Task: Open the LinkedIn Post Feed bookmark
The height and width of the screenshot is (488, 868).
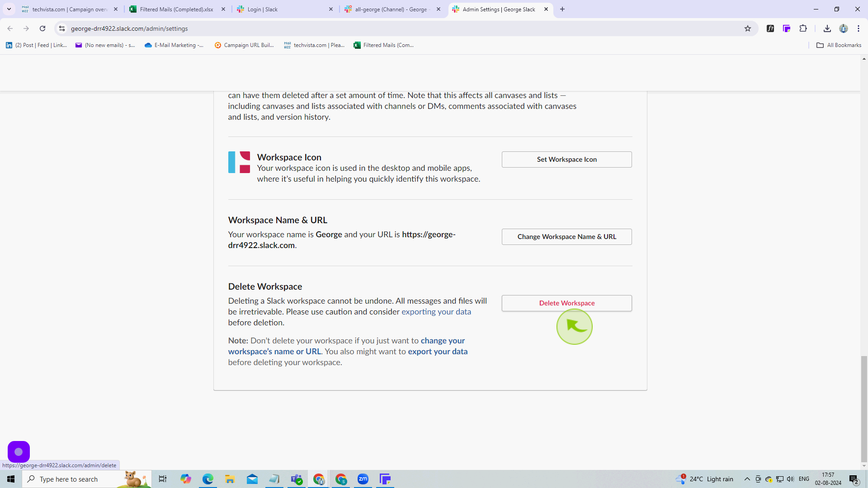Action: [36, 45]
